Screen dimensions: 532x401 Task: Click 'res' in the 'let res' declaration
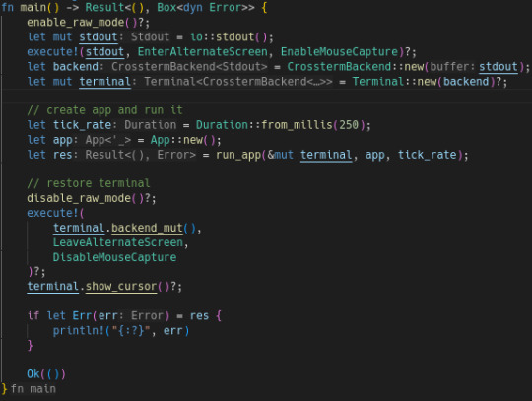(62, 155)
